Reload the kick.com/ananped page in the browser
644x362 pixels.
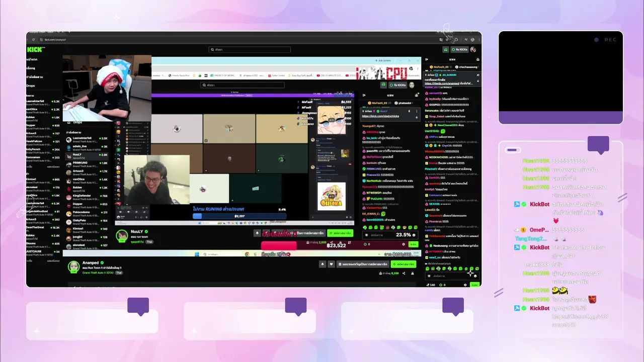tap(34, 40)
